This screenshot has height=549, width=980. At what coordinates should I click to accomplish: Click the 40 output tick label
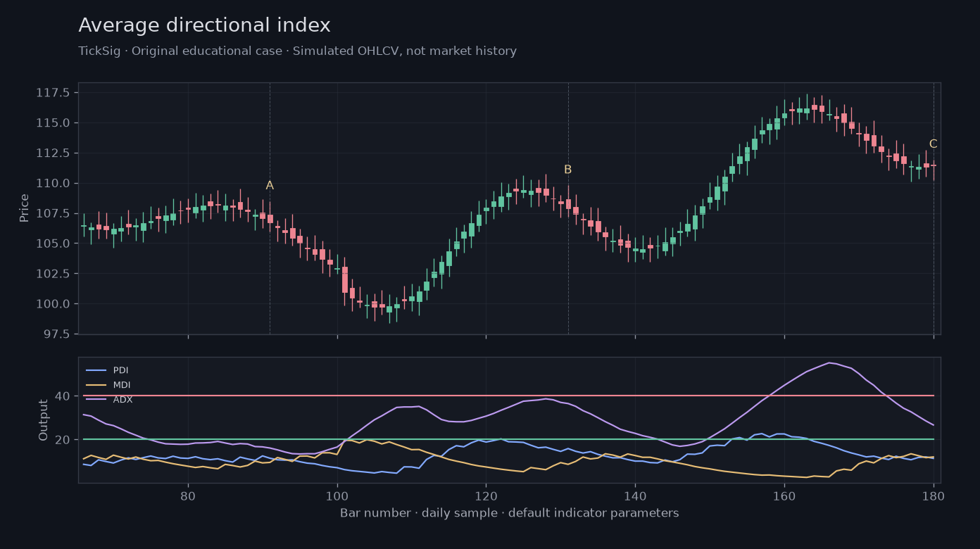tap(62, 396)
